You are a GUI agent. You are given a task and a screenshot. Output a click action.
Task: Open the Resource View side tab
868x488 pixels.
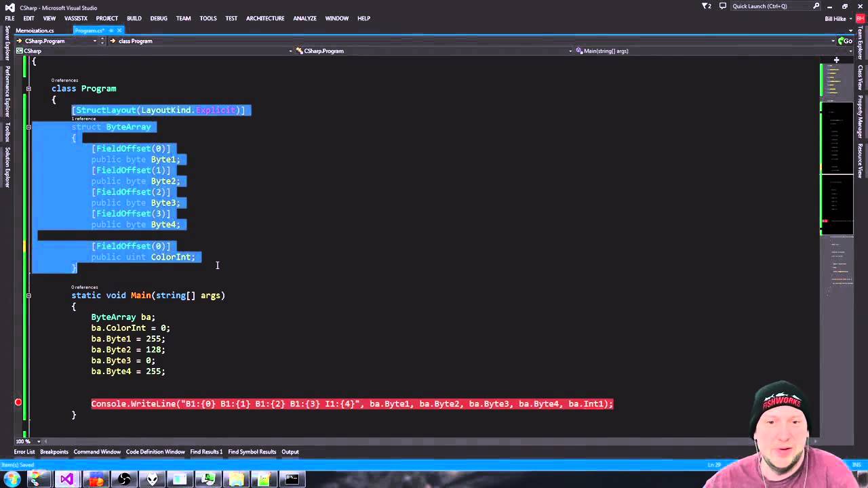(x=861, y=161)
